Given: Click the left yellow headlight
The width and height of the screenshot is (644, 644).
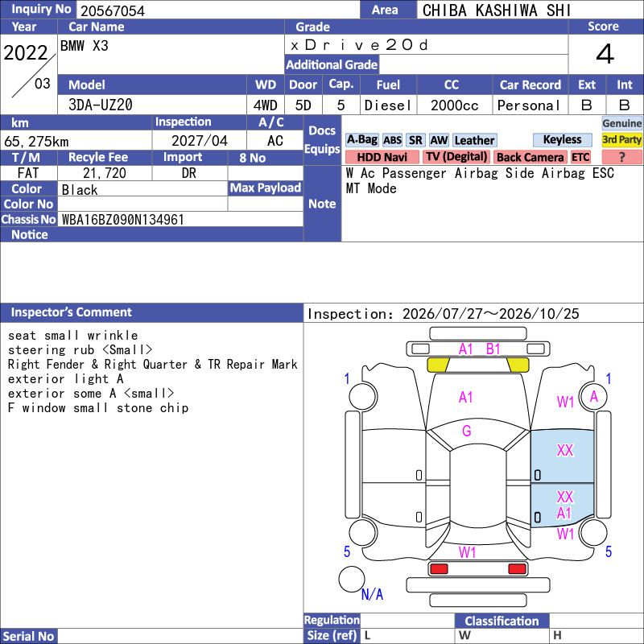Looking at the screenshot, I should (x=438, y=365).
